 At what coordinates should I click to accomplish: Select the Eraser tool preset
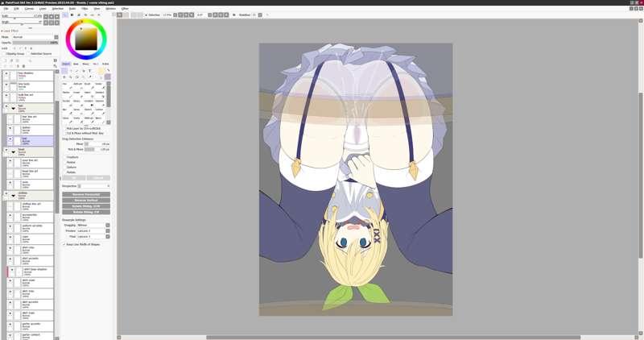pos(78,94)
